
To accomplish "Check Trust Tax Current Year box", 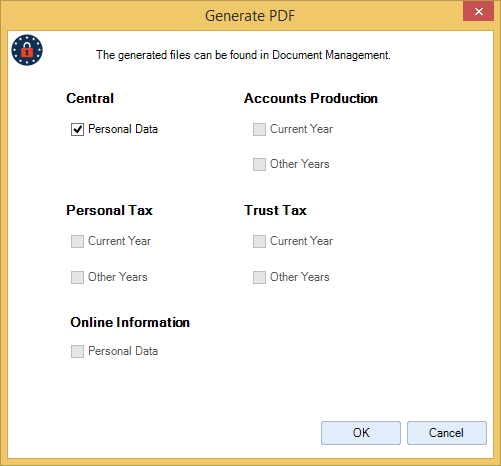I will (x=259, y=241).
